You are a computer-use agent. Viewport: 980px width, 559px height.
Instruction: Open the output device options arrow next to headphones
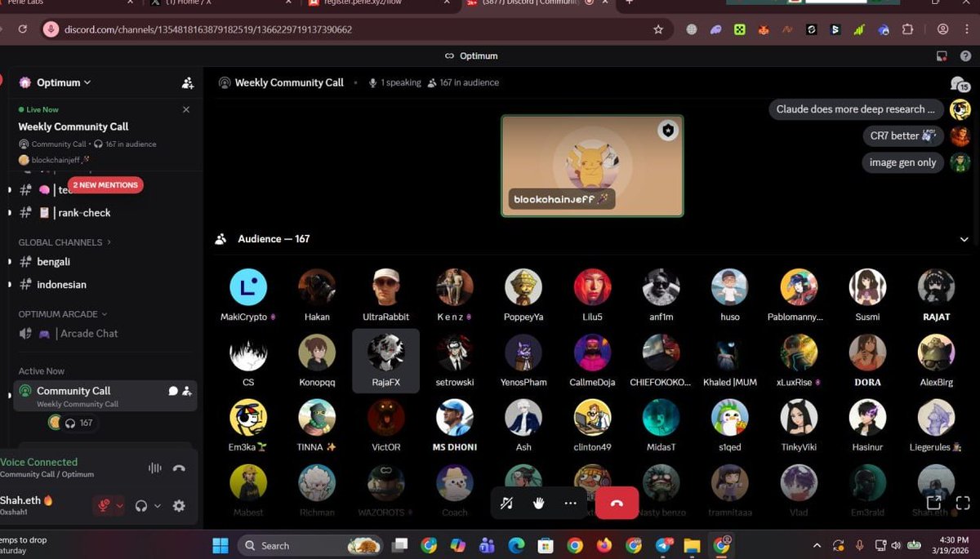(158, 506)
